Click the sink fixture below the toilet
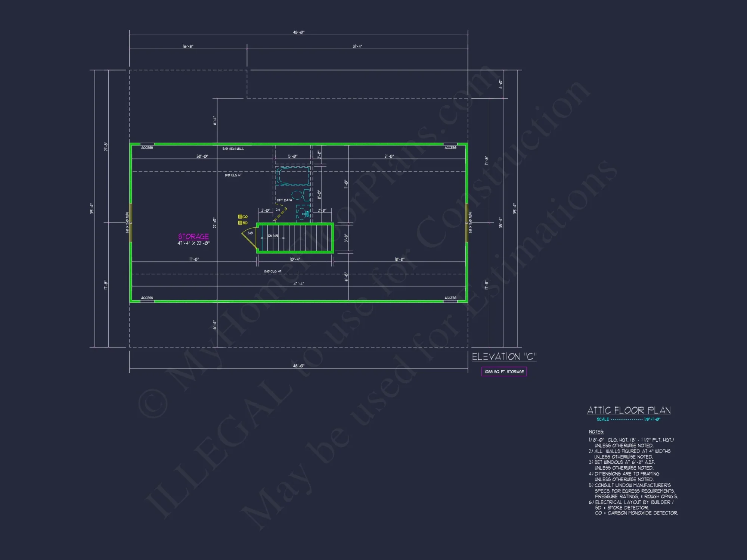The height and width of the screenshot is (560, 747). [301, 214]
